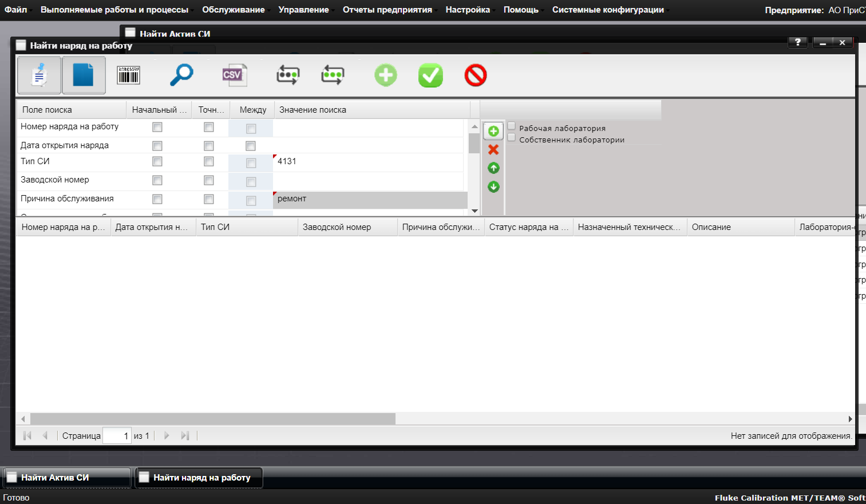Screen dimensions: 866x504
Task: Click the green checkmark toolbar icon
Action: tap(430, 75)
